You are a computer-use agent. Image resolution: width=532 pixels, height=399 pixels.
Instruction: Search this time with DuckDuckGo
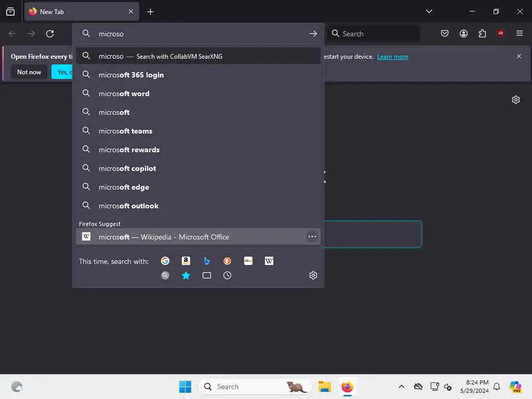[228, 261]
